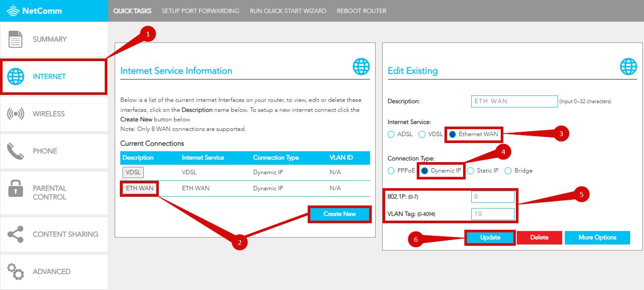The width and height of the screenshot is (644, 290).
Task: Click the red Delete button
Action: [539, 238]
